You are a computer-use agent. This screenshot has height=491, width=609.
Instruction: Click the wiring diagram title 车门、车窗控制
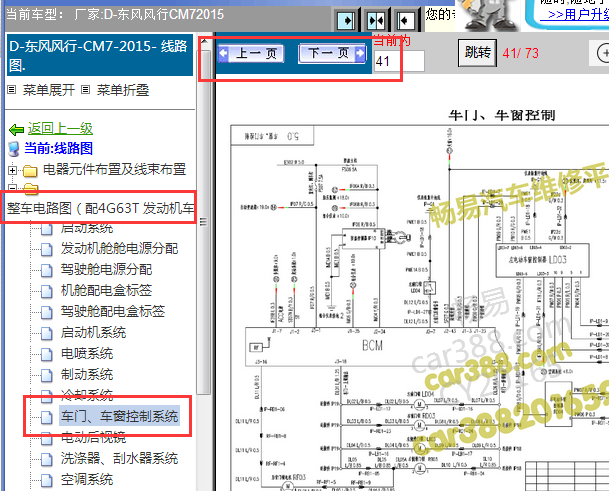tap(502, 115)
